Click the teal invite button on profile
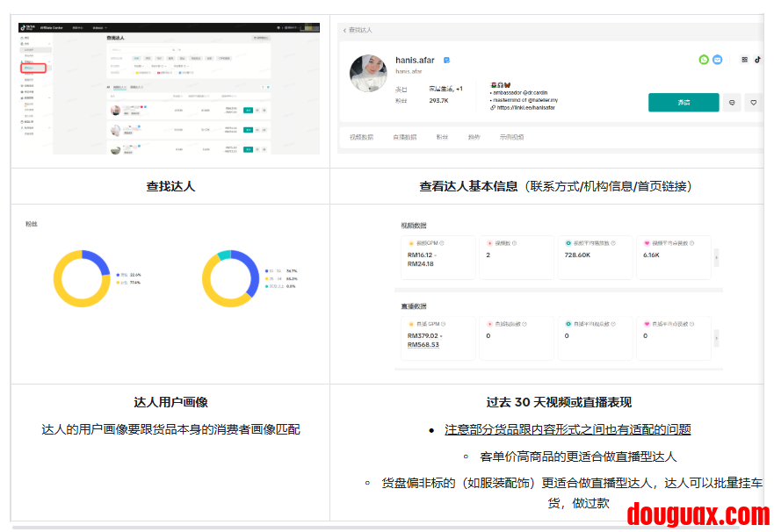The width and height of the screenshot is (774, 532). 683,103
